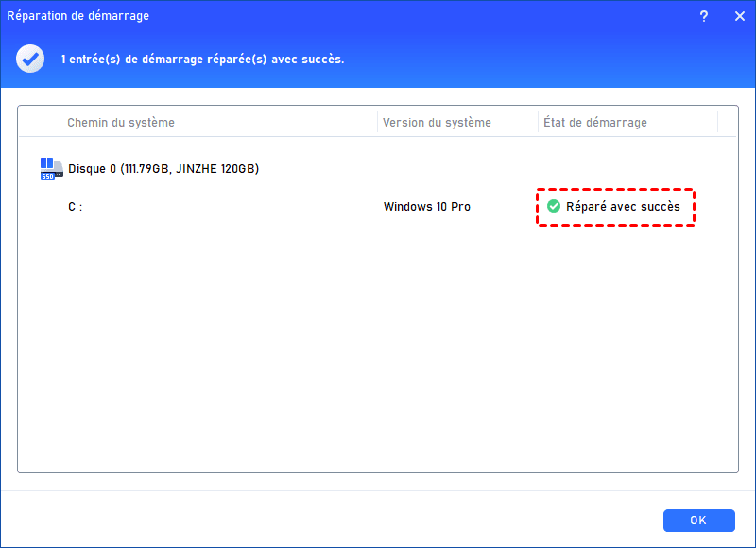Image resolution: width=756 pixels, height=548 pixels.
Task: Click the help question mark icon
Action: 704,16
